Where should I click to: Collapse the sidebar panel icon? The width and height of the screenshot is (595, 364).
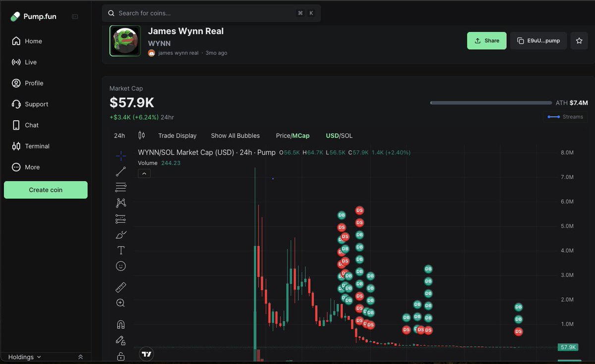(75, 16)
